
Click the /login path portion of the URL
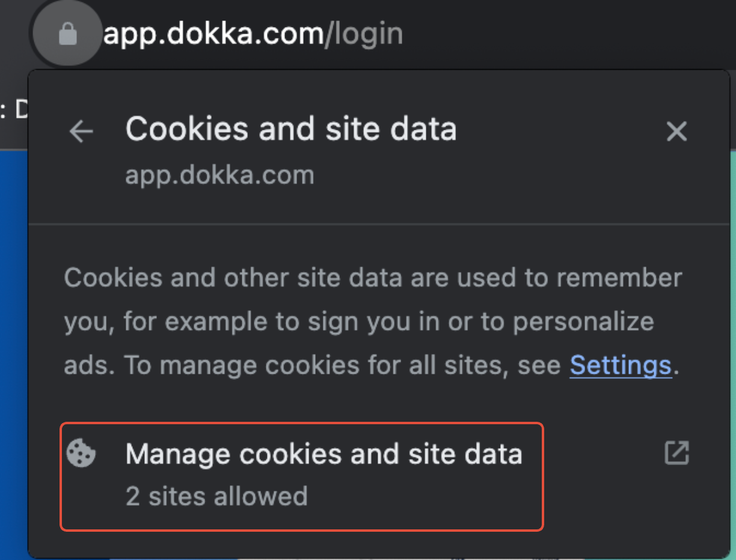pos(364,35)
